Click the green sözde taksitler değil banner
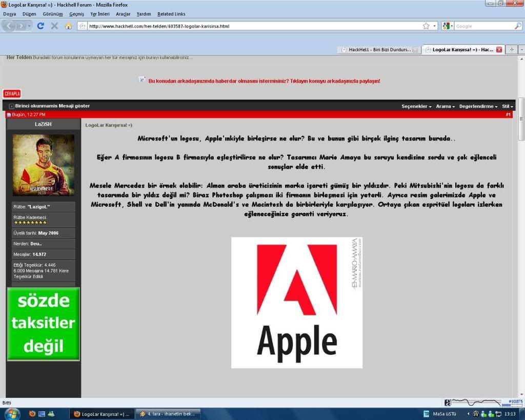Screen dimensions: 525x420 click(x=44, y=324)
